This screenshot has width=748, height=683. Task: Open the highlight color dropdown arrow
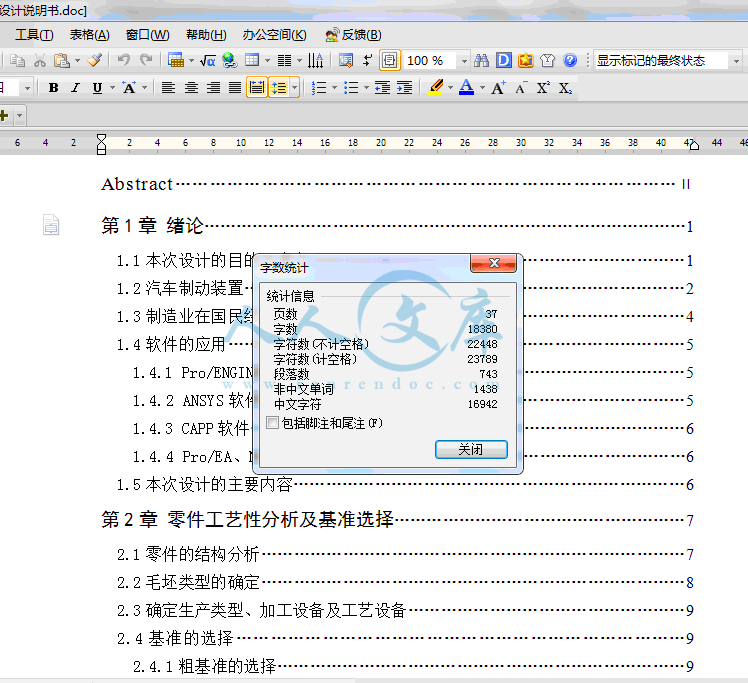point(450,88)
